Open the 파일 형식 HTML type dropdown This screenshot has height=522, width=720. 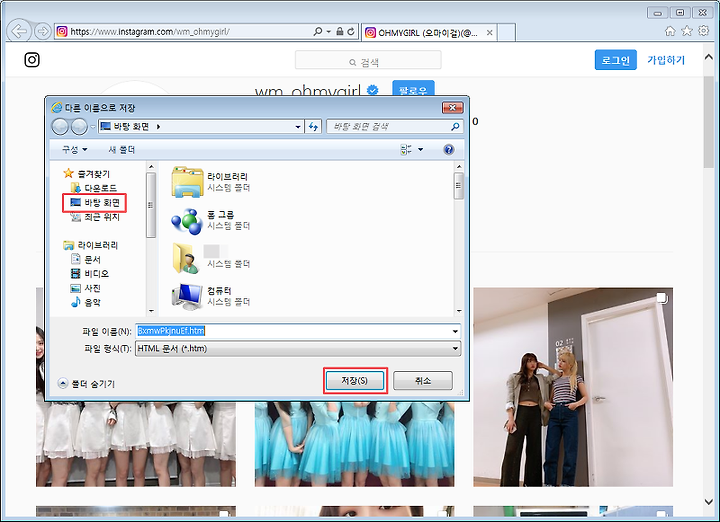(x=298, y=348)
